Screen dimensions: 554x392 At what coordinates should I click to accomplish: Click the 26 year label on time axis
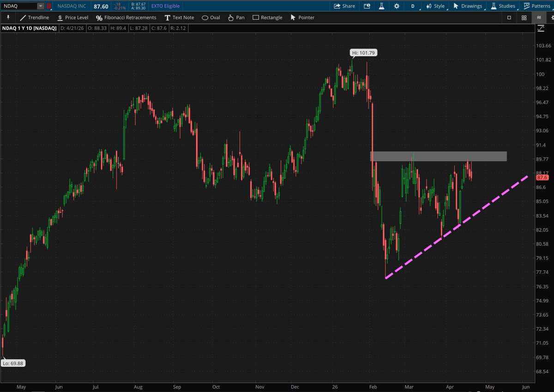(x=334, y=386)
